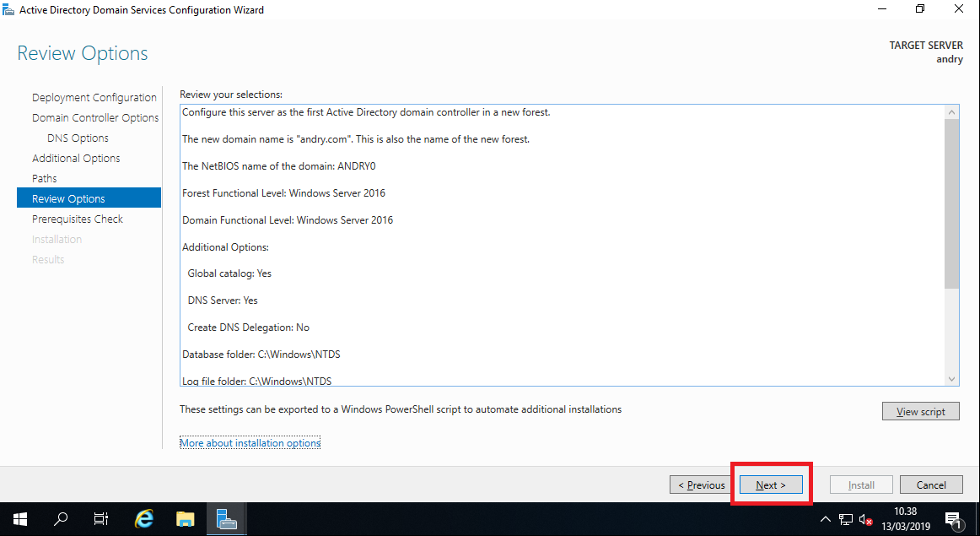
Task: Open the Start menu
Action: point(19,518)
